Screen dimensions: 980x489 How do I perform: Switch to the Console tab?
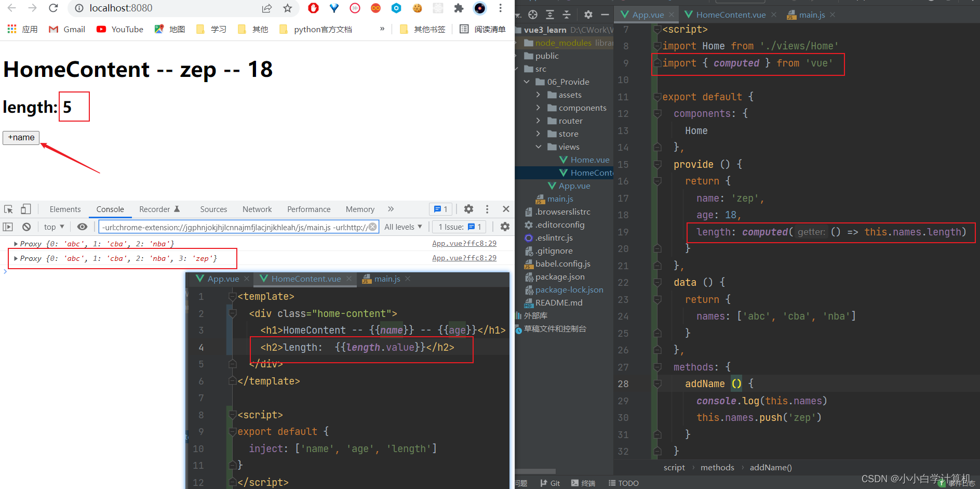click(x=110, y=209)
